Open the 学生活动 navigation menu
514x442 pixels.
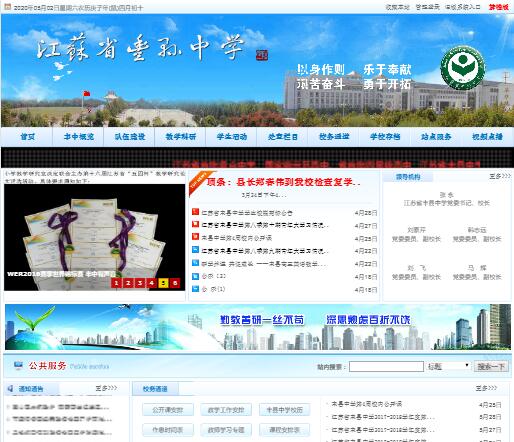pos(232,137)
